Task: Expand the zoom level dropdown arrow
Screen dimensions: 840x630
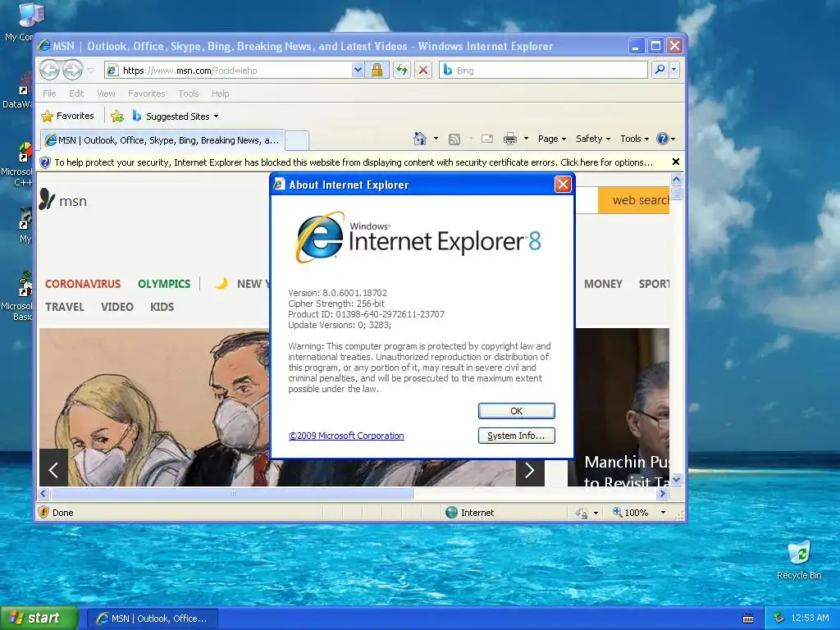Action: click(663, 513)
